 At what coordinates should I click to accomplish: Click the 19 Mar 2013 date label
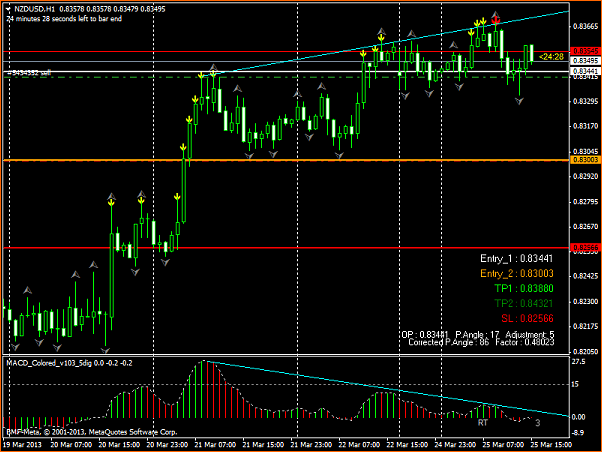[x=22, y=445]
